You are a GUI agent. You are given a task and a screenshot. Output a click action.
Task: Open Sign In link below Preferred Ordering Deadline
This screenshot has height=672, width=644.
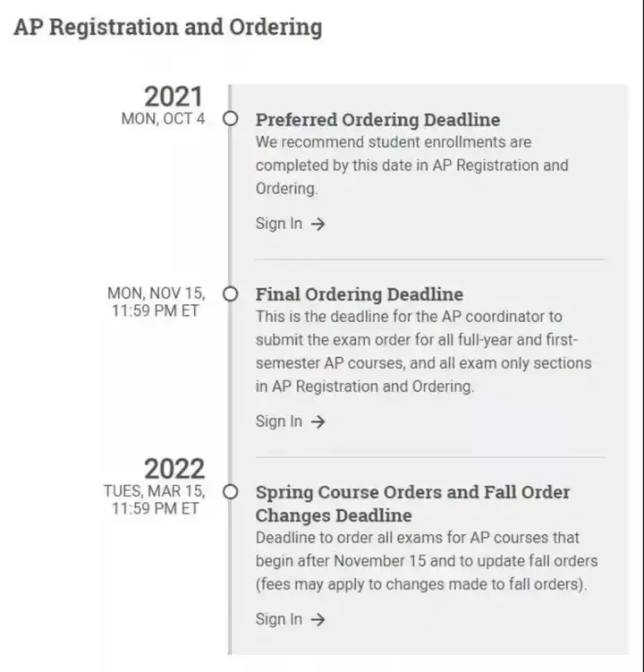(x=290, y=224)
